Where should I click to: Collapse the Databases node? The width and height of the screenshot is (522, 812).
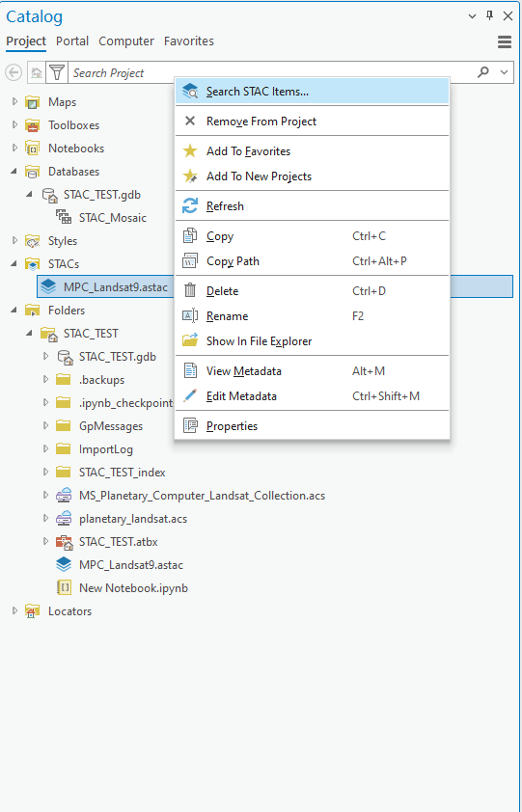14,172
